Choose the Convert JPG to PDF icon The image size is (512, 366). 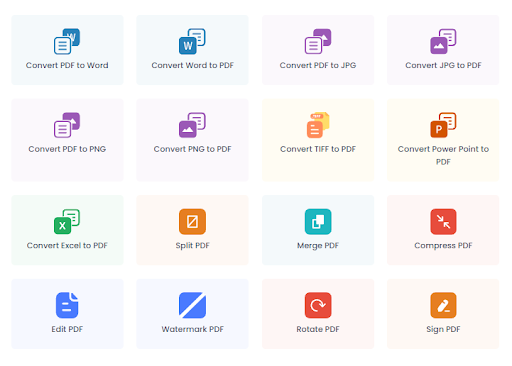point(443,41)
